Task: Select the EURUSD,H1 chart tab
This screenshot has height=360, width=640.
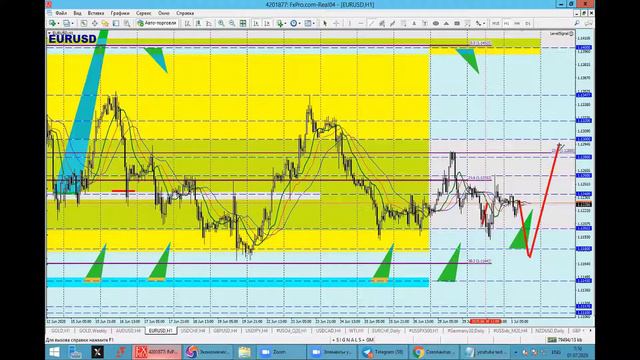Action: [x=161, y=331]
